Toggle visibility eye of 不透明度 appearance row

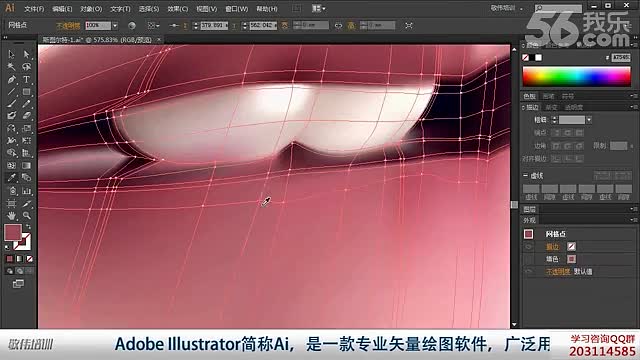point(529,271)
